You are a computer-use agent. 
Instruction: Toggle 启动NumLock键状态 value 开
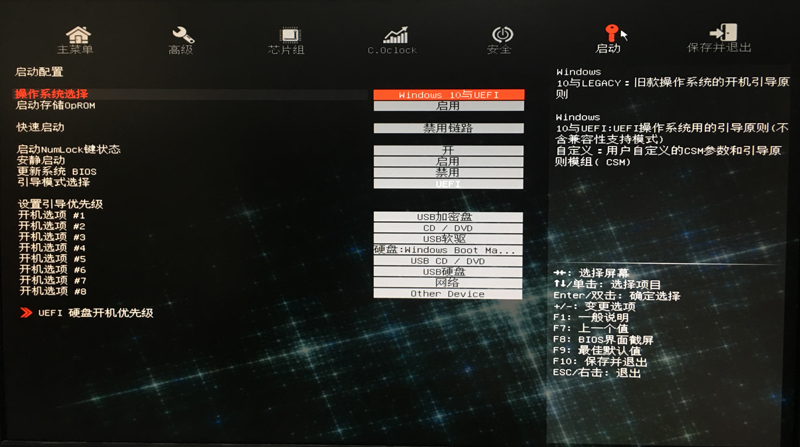tap(448, 151)
